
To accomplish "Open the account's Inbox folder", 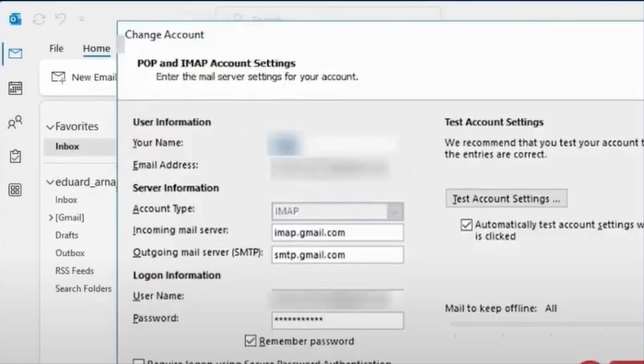I will click(x=66, y=200).
